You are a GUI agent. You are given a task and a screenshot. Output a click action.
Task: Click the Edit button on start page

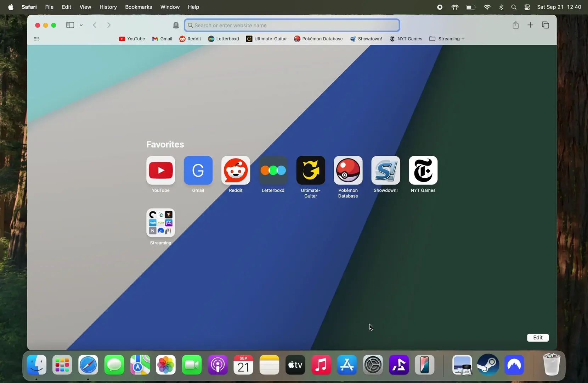(538, 338)
